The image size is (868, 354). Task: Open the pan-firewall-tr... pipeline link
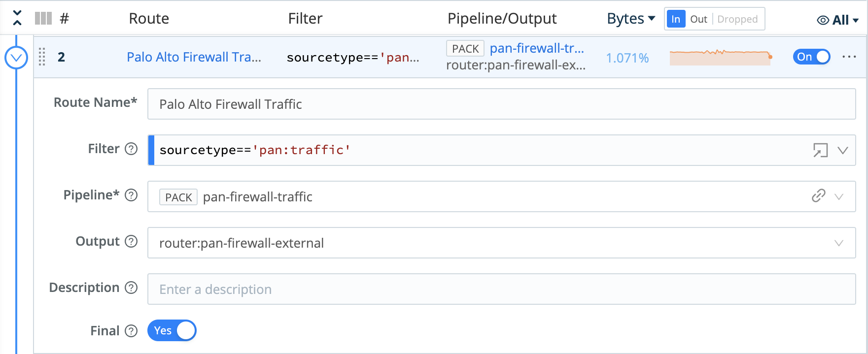pyautogui.click(x=537, y=48)
